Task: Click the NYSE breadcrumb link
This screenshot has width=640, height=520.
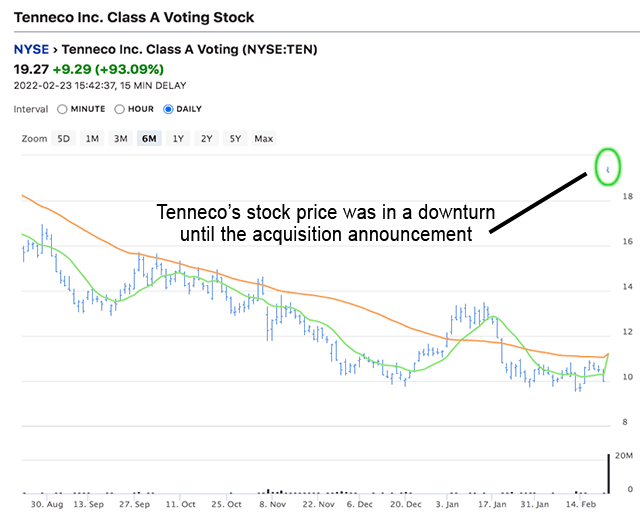Action: pos(29,49)
